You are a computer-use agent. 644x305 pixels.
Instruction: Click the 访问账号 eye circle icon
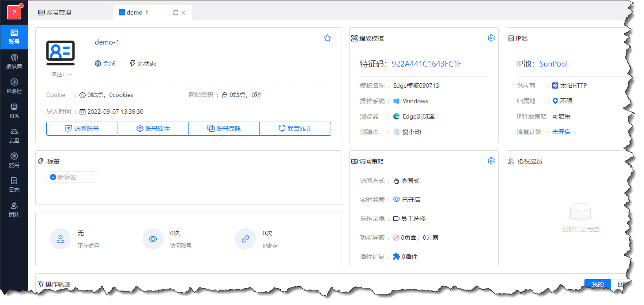153,239
